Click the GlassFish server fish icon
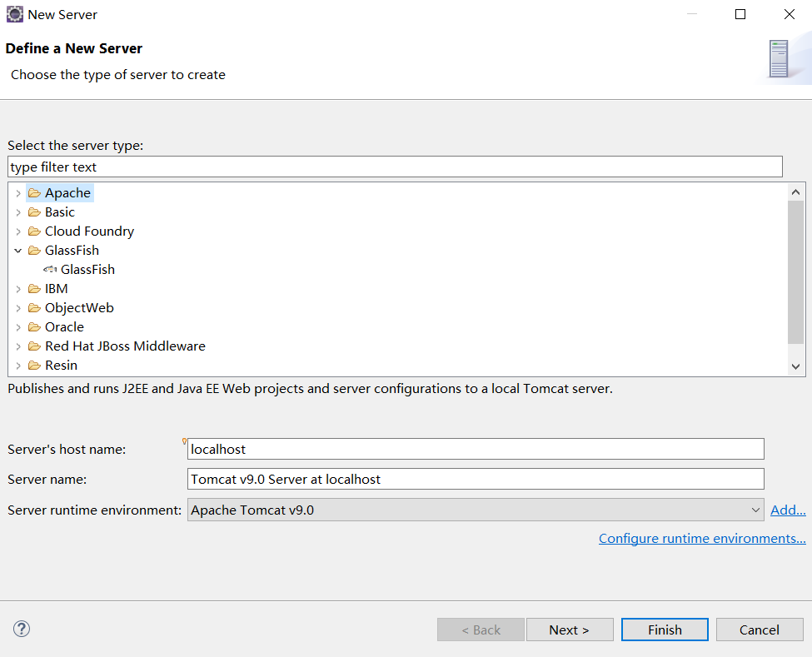 50,269
